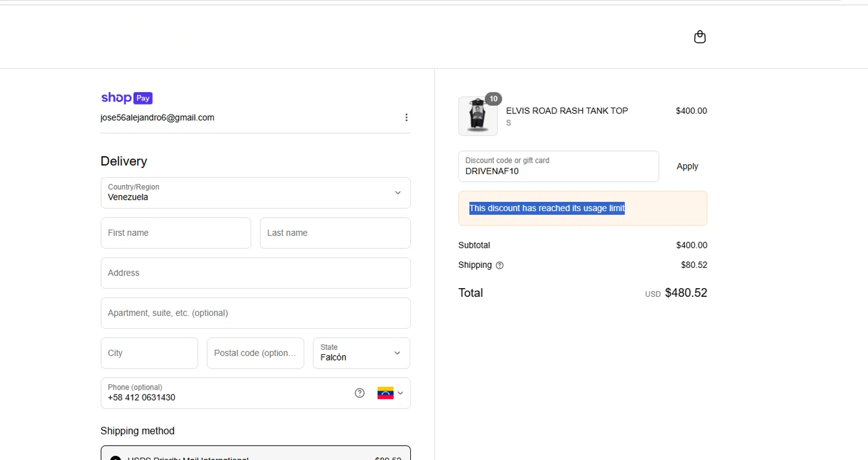Screen dimensions: 868x460
Task: Click the Shipping cost $80.52 in summary
Action: pyautogui.click(x=694, y=265)
